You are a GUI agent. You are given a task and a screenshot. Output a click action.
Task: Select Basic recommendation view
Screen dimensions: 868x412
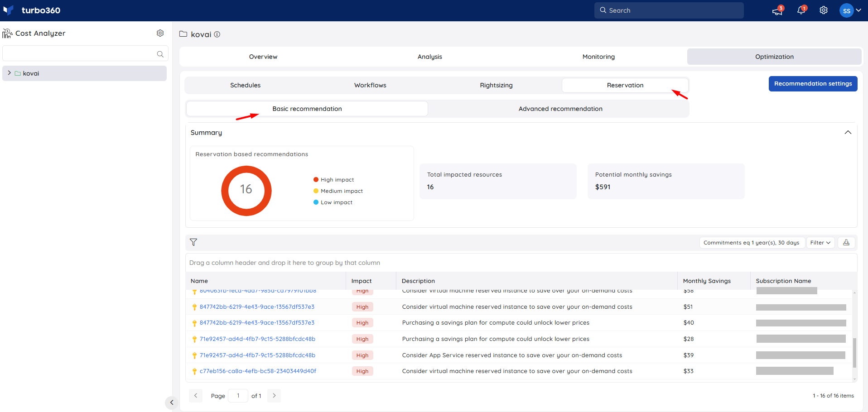307,109
